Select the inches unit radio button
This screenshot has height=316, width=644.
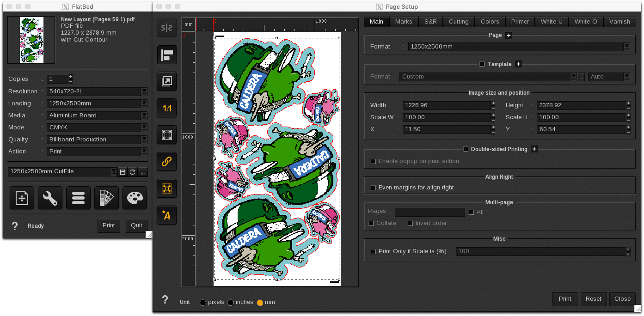[x=231, y=302]
